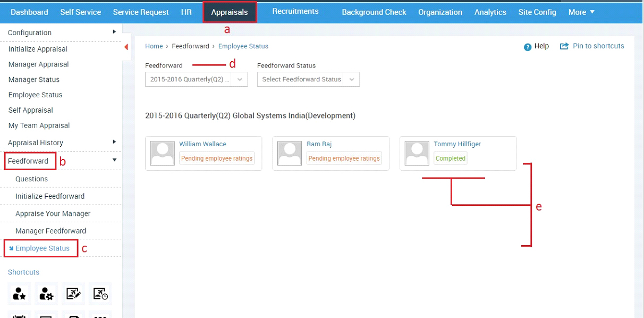Image resolution: width=644 pixels, height=318 pixels.
Task: Open the Help link
Action: tap(541, 46)
